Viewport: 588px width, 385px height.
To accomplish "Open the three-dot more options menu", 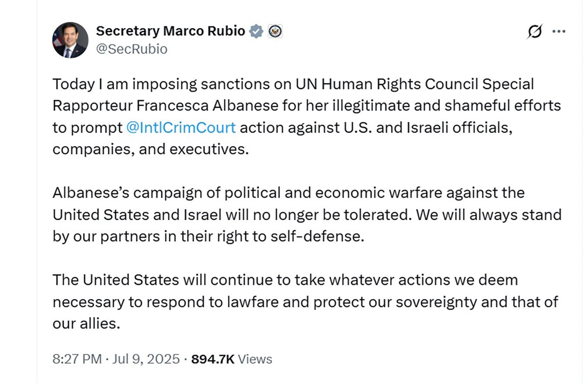I will click(x=559, y=31).
